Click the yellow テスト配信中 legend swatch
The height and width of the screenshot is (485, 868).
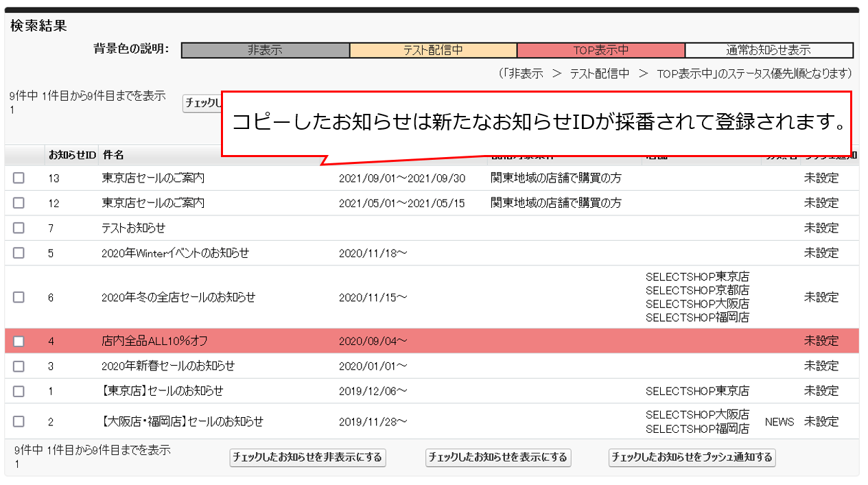tap(433, 50)
